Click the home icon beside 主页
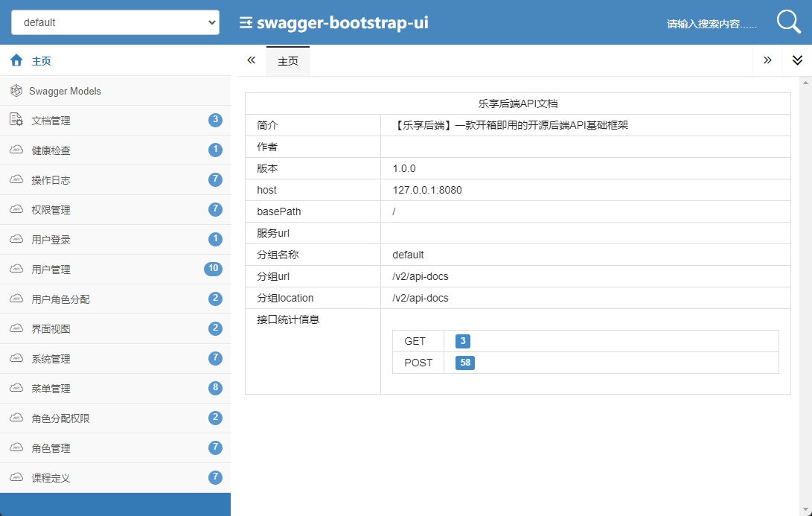The width and height of the screenshot is (812, 516). point(16,60)
